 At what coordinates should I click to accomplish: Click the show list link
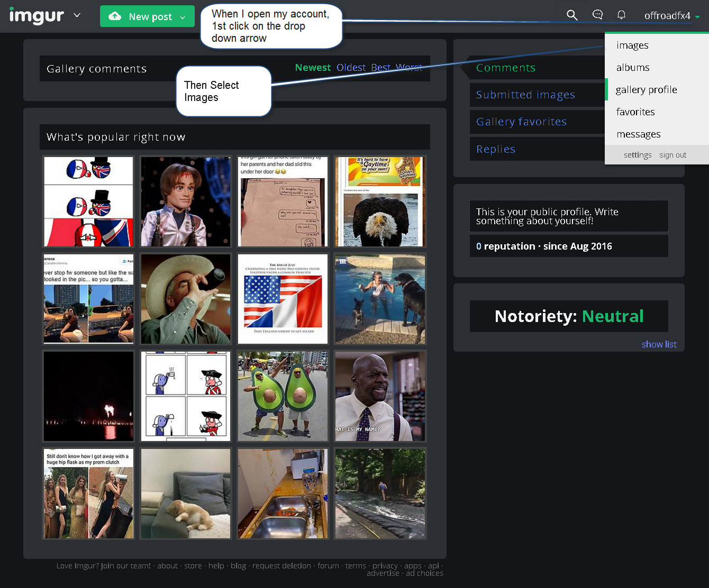(659, 344)
